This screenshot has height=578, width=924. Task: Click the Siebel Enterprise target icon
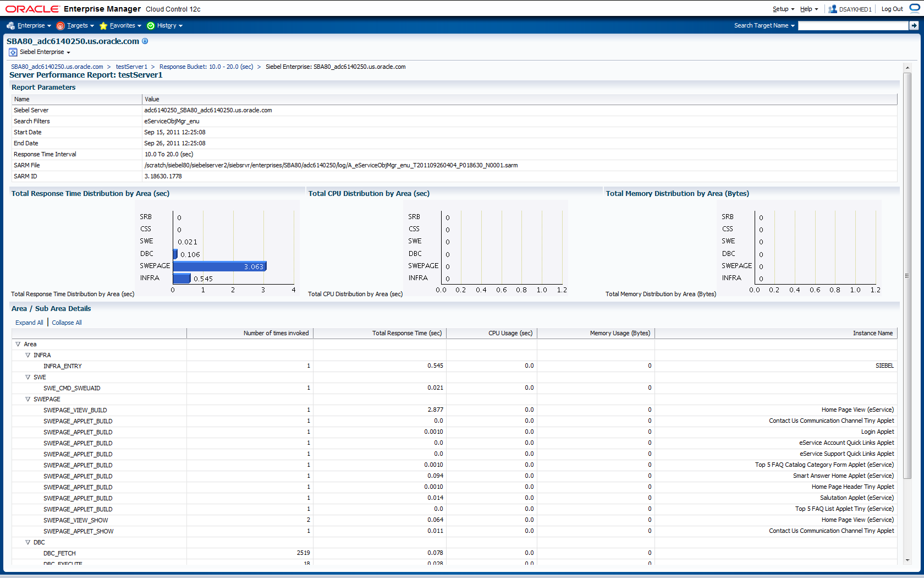tap(13, 52)
